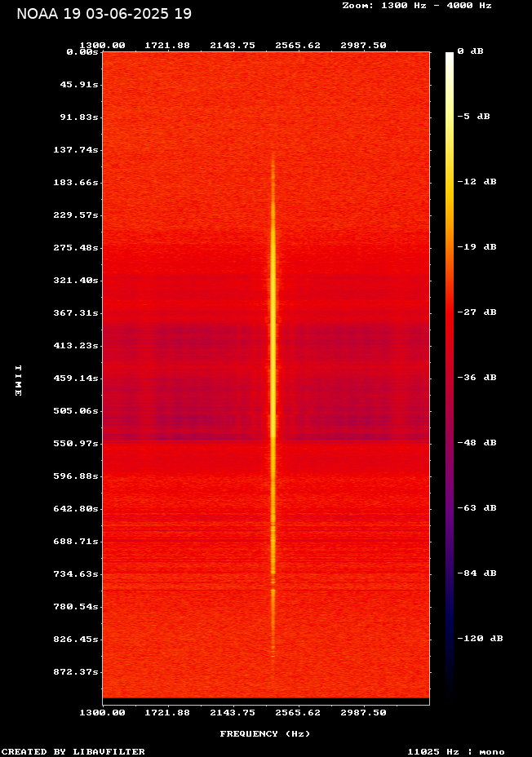Click '2143.75' on the bottom frequency axis
Viewport: 532px width, 757px height.
233,713
